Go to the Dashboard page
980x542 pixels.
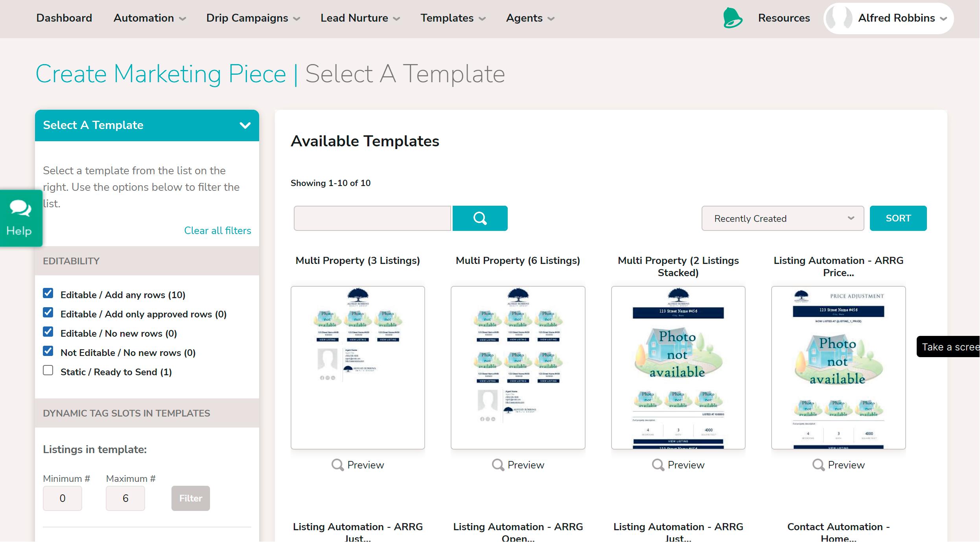[64, 18]
